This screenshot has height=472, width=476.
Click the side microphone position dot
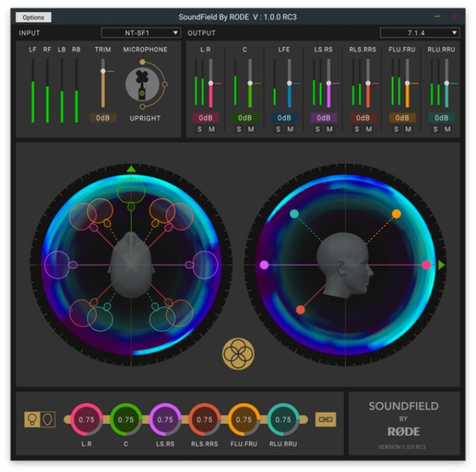164,84
